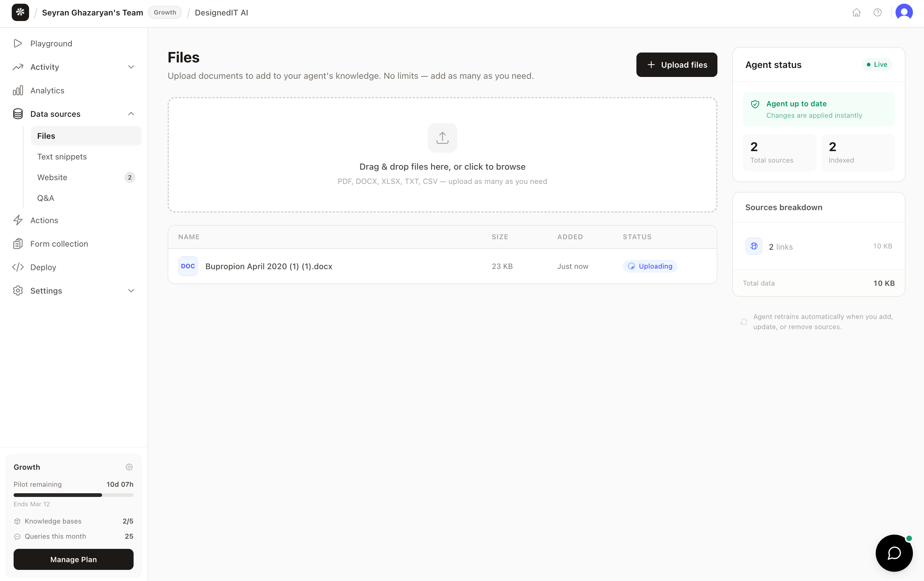Click the Growth plan gear icon
Image resolution: width=924 pixels, height=581 pixels.
[x=129, y=467]
